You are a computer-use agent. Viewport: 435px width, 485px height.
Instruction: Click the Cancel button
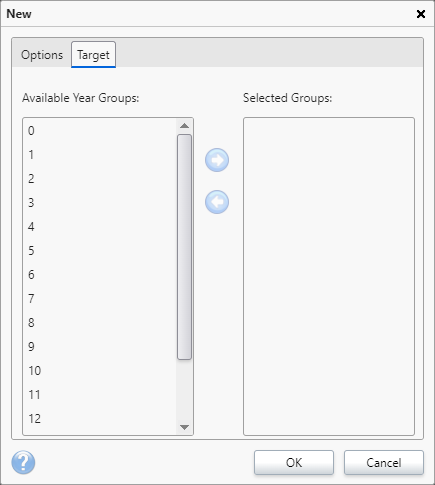point(384,462)
